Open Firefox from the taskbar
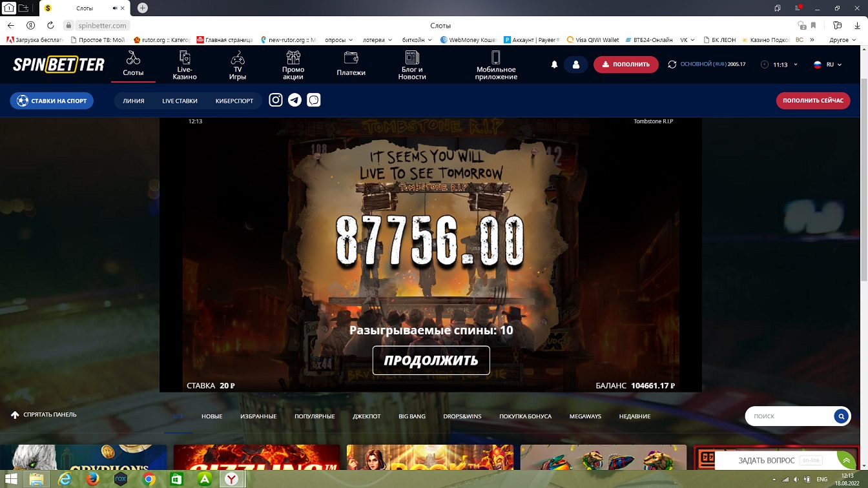868x488 pixels. point(92,479)
